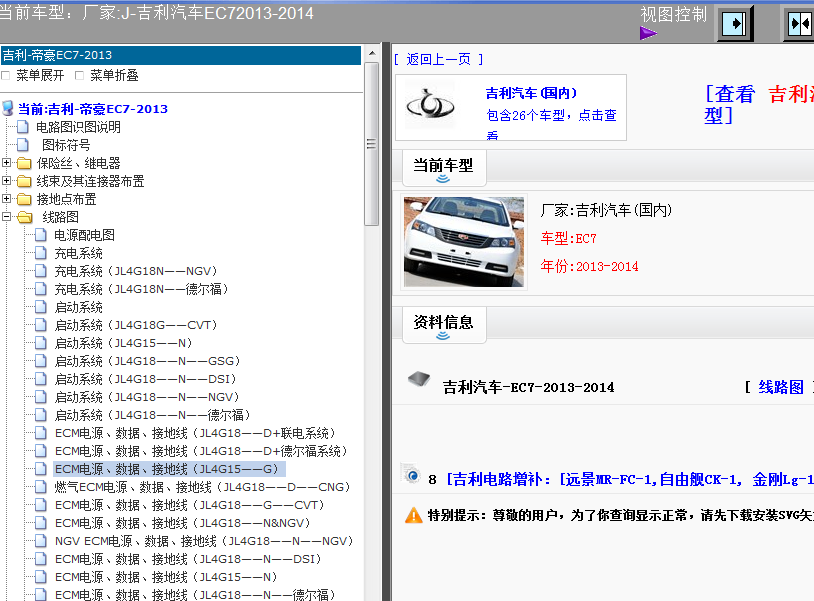Click the tree scrollbar up arrow
This screenshot has width=814, height=601.
pyautogui.click(x=372, y=53)
